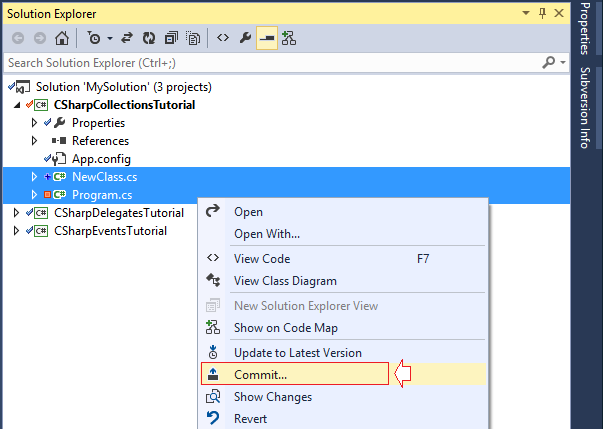The height and width of the screenshot is (429, 603).
Task: Select the App.config file
Action: (102, 159)
